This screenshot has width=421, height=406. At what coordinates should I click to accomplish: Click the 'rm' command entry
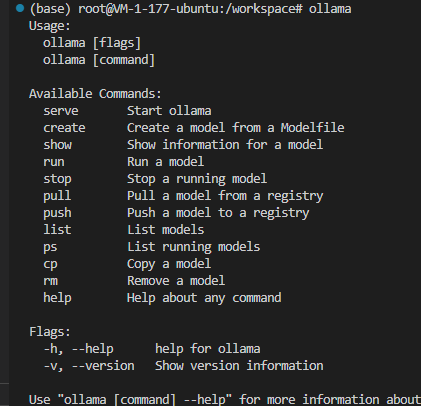pyautogui.click(x=50, y=281)
